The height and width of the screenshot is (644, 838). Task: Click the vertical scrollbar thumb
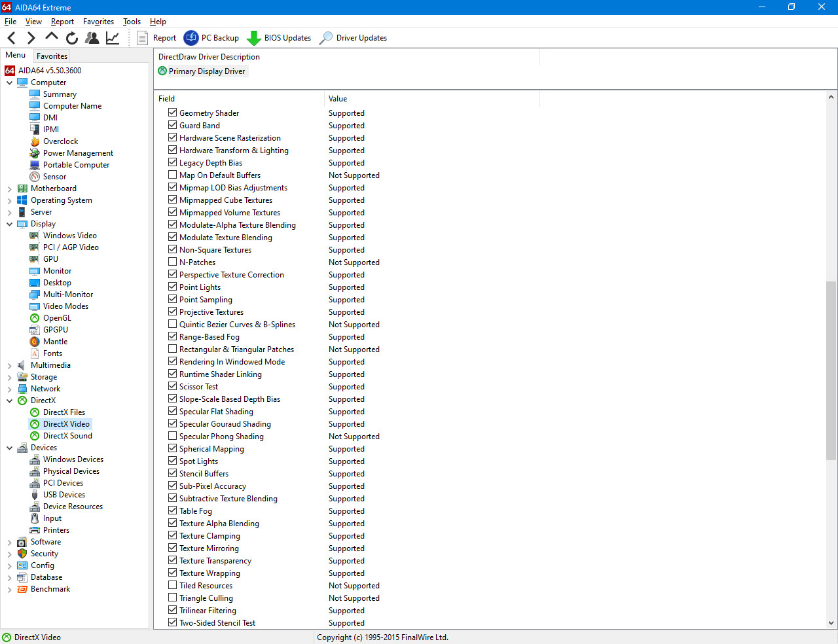(x=831, y=370)
